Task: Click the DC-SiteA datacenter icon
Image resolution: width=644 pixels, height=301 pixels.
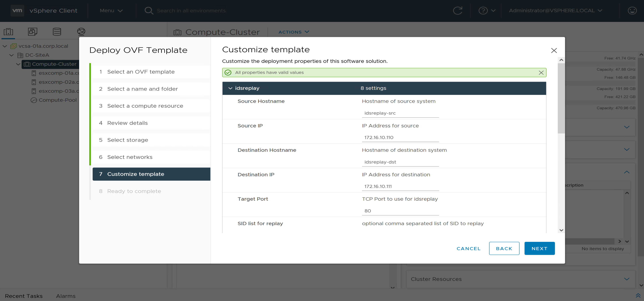Action: 20,55
